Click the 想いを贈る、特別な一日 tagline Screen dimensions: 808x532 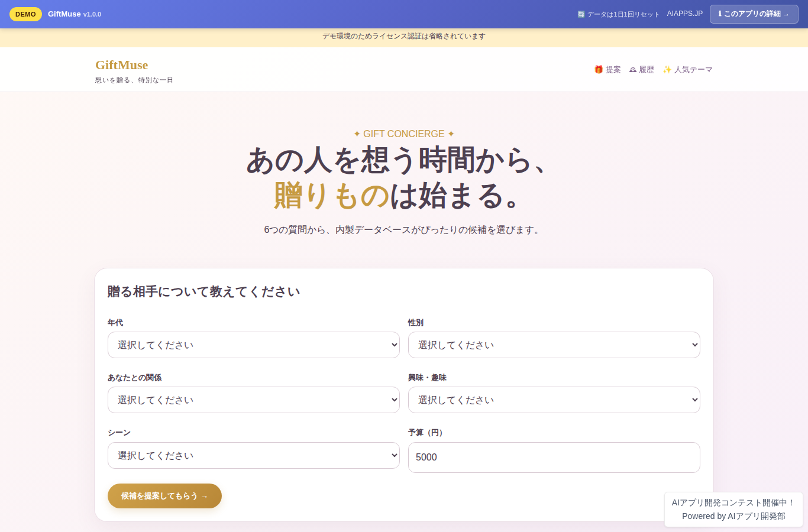[x=134, y=80]
